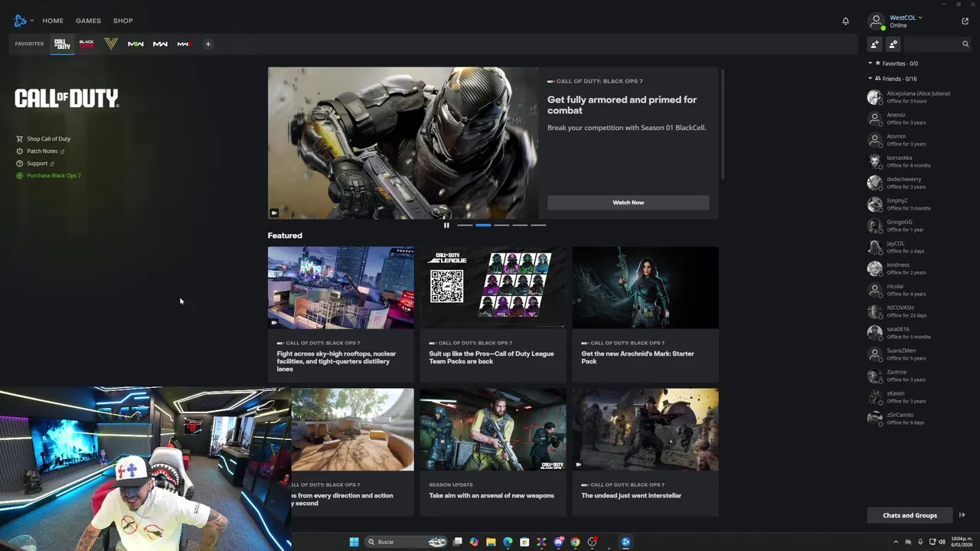Viewport: 980px width, 551px height.
Task: Select friend GringoGG
Action: coord(918,226)
